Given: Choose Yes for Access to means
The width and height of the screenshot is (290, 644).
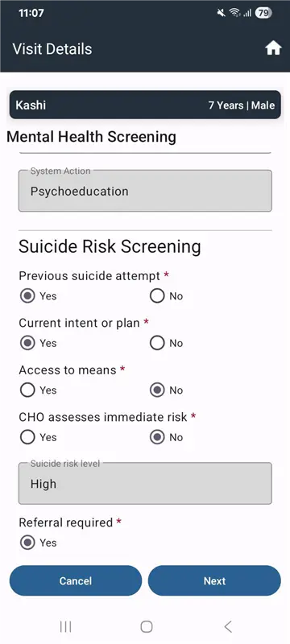Looking at the screenshot, I should point(27,390).
